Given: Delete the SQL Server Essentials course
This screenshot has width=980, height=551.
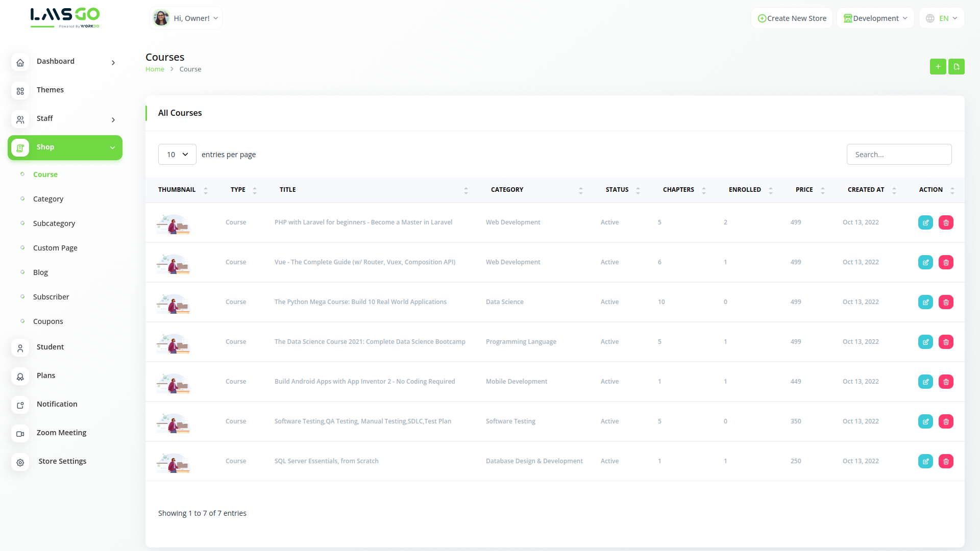Looking at the screenshot, I should [x=946, y=461].
